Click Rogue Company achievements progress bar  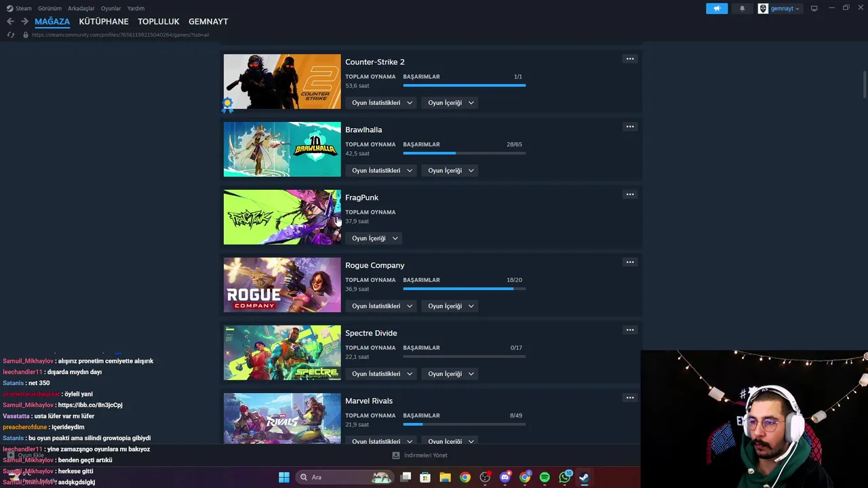tap(464, 289)
